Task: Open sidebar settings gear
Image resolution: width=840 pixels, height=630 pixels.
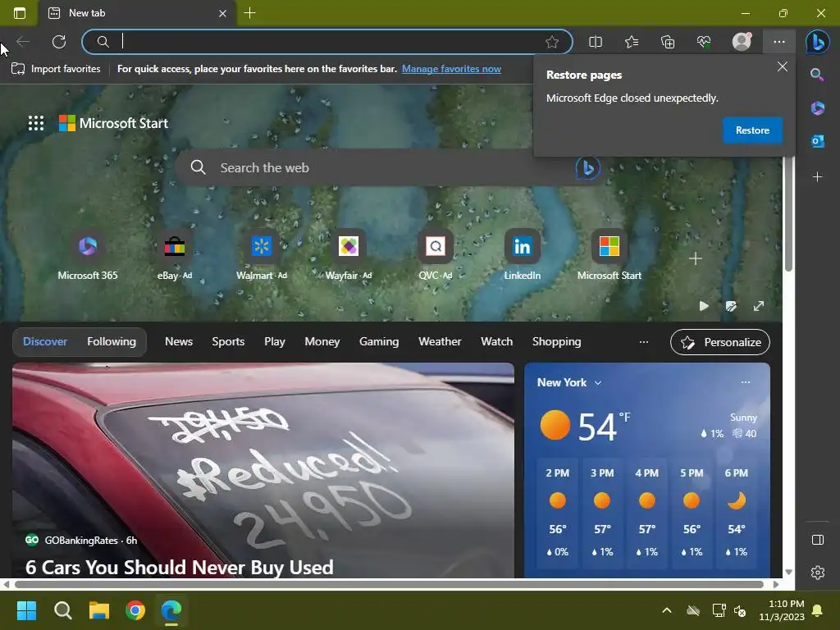Action: coord(818,573)
